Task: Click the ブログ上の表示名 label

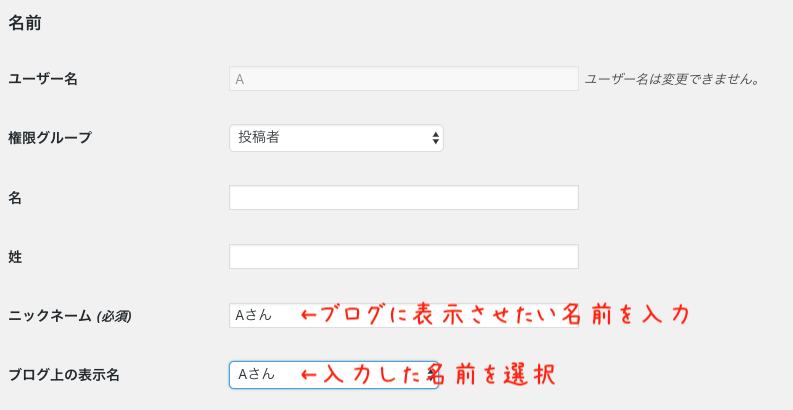Action: pyautogui.click(x=64, y=375)
